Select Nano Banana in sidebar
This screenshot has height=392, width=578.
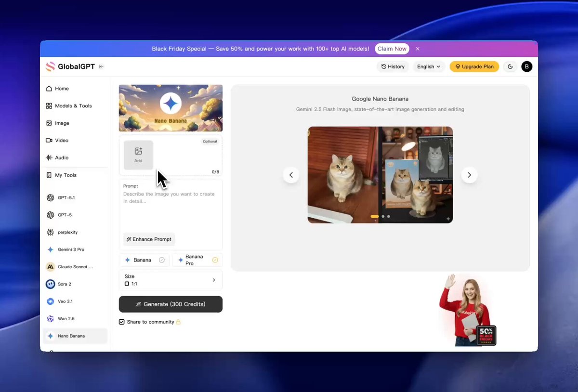(x=75, y=336)
